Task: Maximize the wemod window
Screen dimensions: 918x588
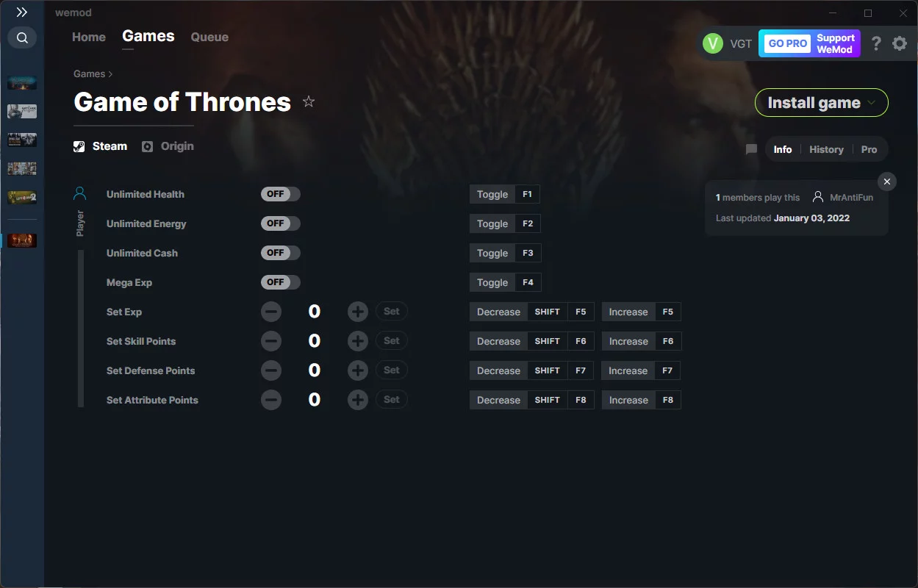Action: pyautogui.click(x=868, y=13)
